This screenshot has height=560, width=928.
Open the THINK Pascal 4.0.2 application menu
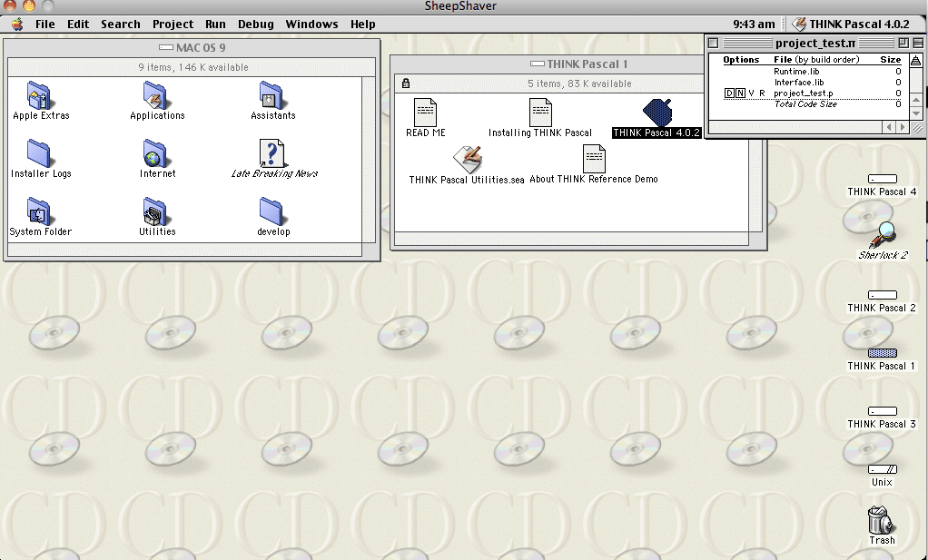tap(851, 25)
